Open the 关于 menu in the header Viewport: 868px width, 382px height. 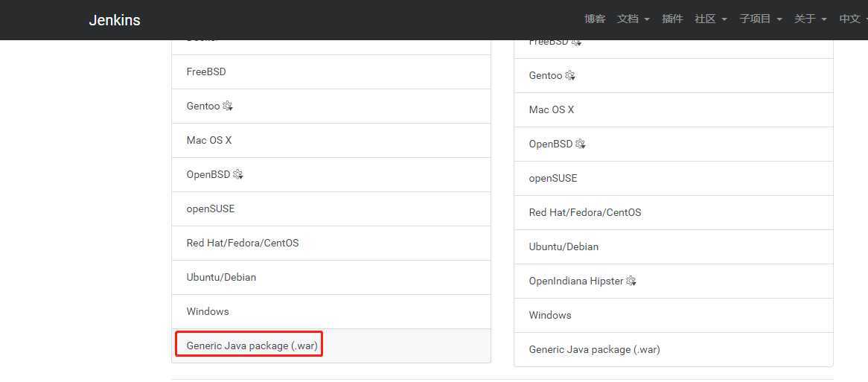coord(810,19)
